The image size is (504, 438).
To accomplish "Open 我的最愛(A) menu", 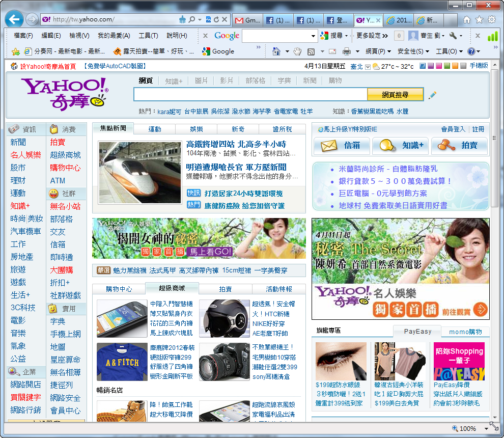I will coord(114,35).
